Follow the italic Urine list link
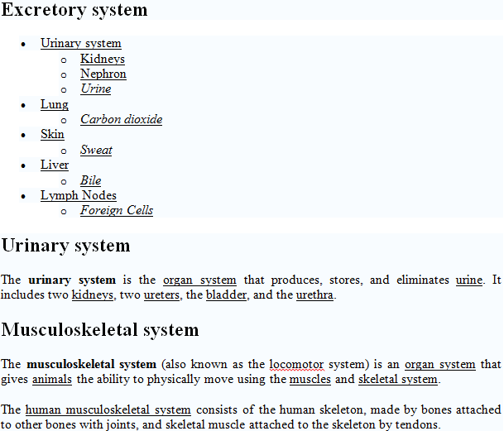 [96, 89]
